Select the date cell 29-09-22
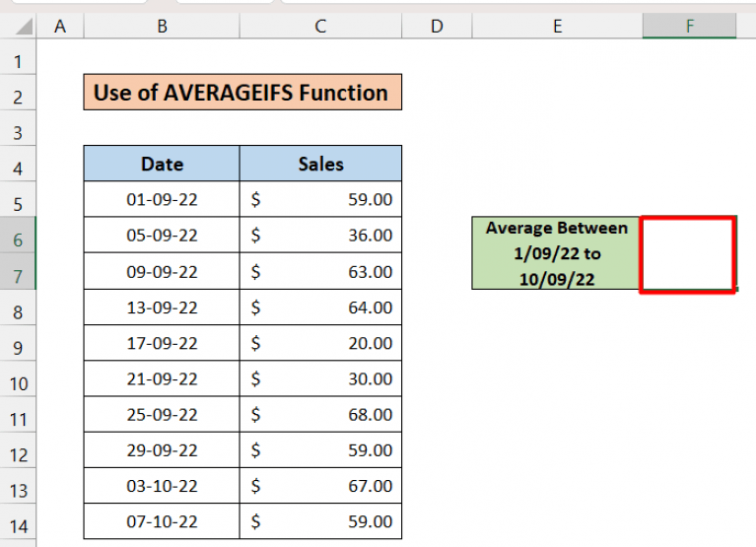This screenshot has width=756, height=547. click(162, 449)
